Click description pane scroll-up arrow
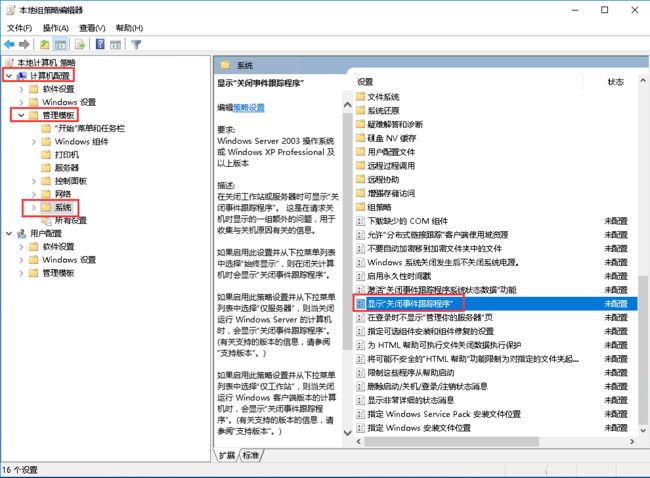This screenshot has width=650, height=478. pos(347,105)
